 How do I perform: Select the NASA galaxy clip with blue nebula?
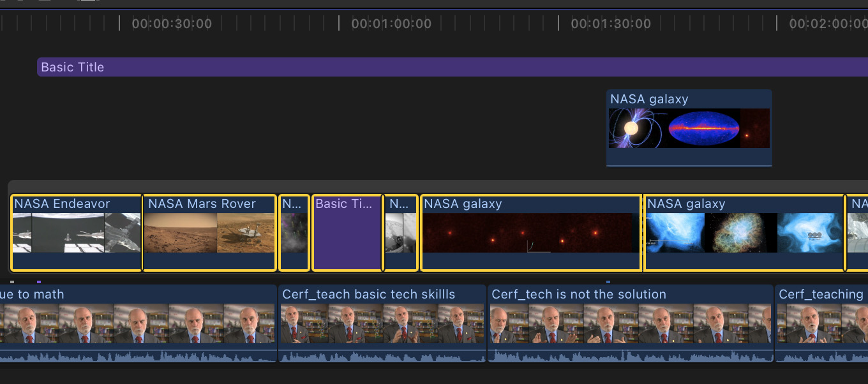744,233
